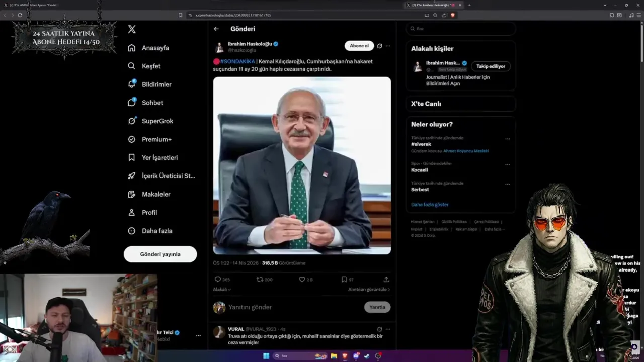This screenshot has width=644, height=362.
Task: Click the Profil person icon
Action: (132, 212)
